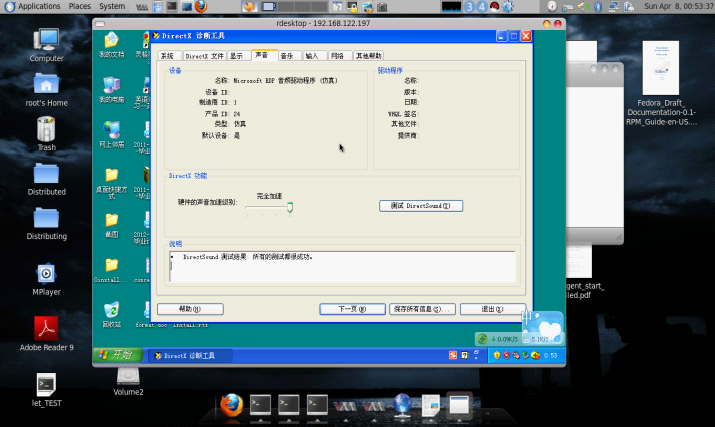Open root's Home folder icon
The image size is (715, 427).
(x=46, y=85)
